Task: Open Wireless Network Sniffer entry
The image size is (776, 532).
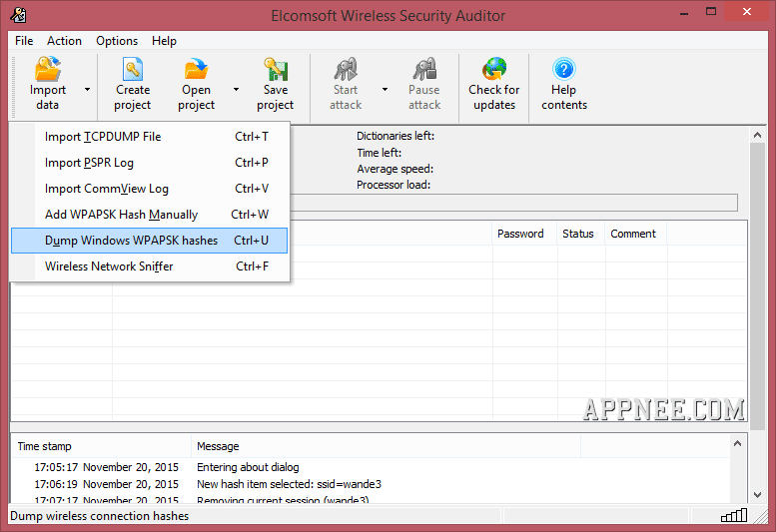Action: click(150, 266)
